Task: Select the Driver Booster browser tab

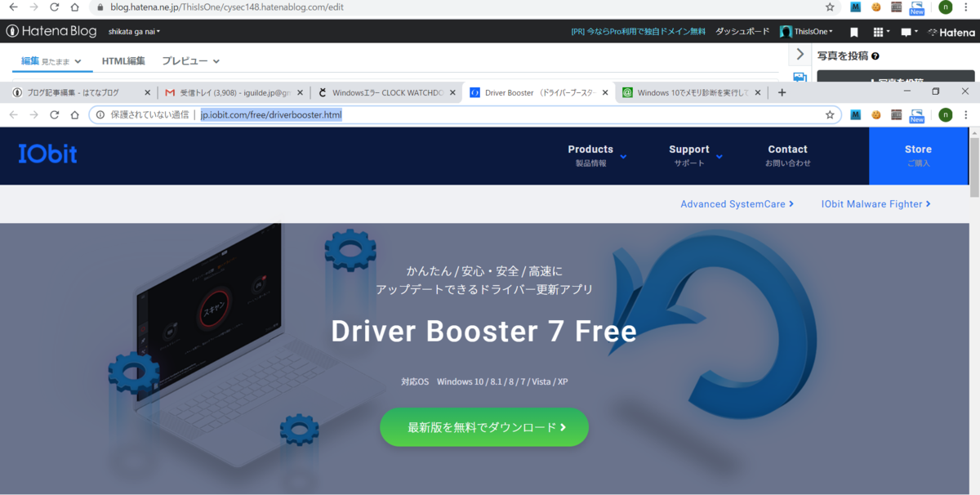Action: point(539,92)
